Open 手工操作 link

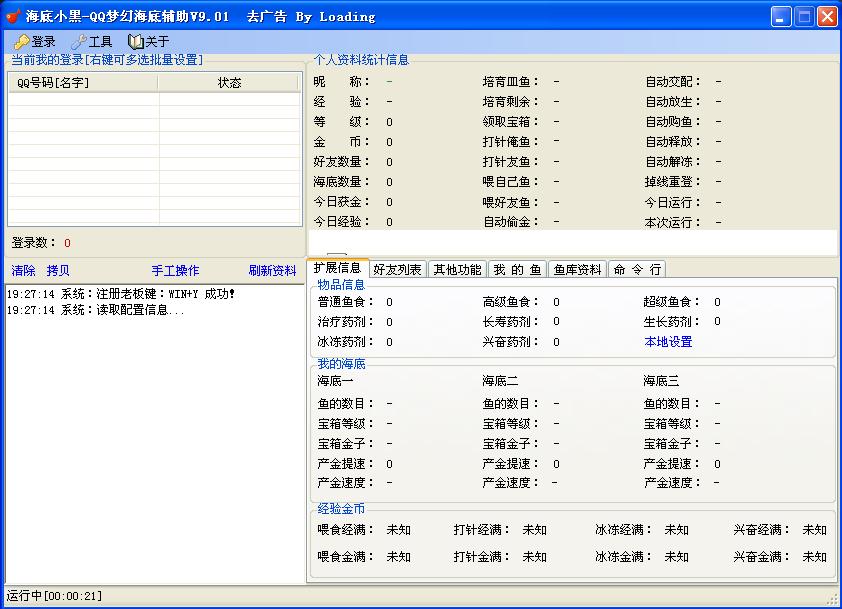[175, 271]
